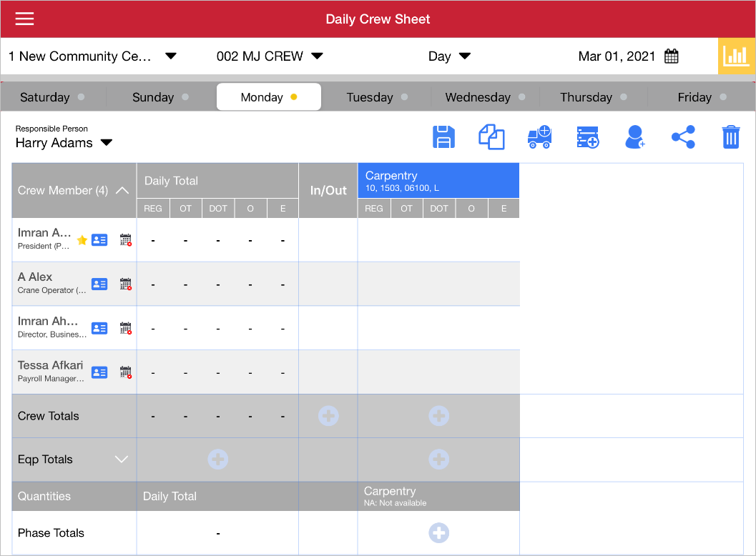
Task: Save the crew sheet with floppy icon
Action: [x=443, y=137]
